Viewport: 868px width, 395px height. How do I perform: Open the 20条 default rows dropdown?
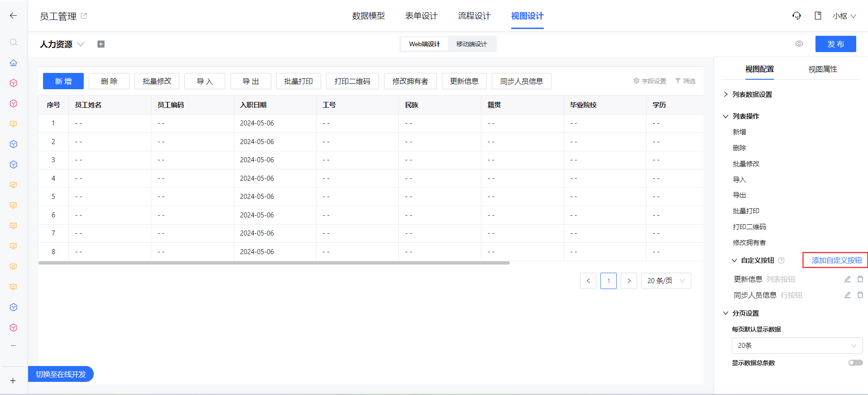pos(797,346)
